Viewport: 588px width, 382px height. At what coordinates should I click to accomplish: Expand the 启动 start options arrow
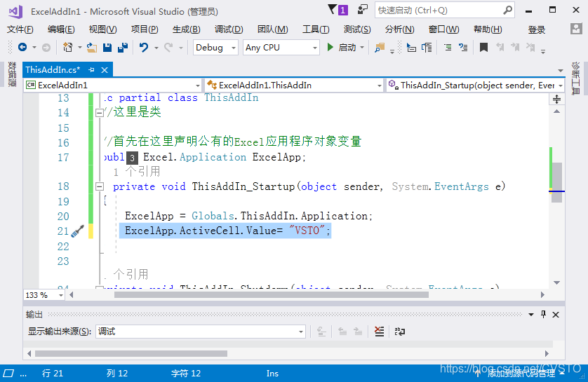362,48
